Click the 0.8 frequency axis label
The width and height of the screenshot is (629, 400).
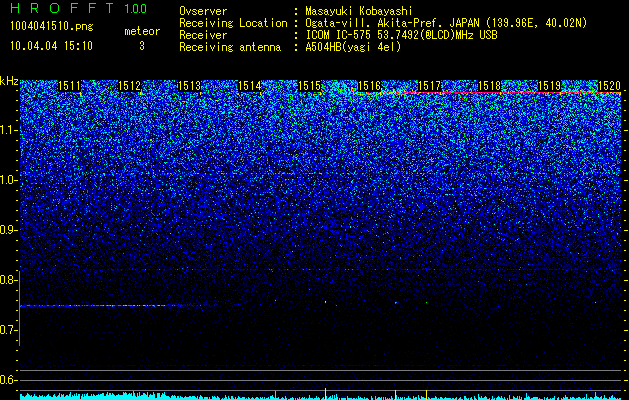pos(9,280)
